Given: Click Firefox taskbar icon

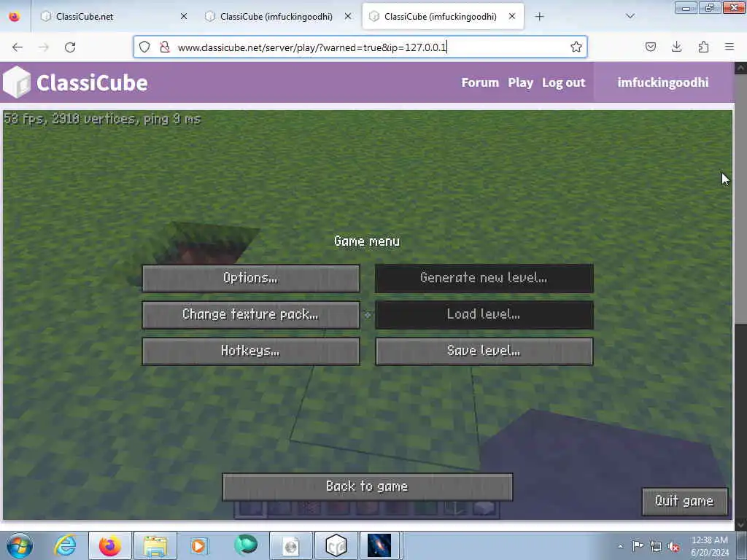Looking at the screenshot, I should tap(110, 545).
